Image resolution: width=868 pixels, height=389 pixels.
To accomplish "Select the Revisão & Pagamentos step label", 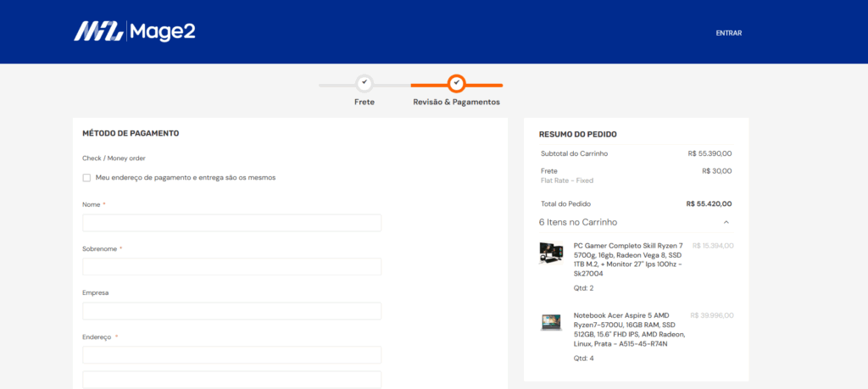I will pos(456,102).
